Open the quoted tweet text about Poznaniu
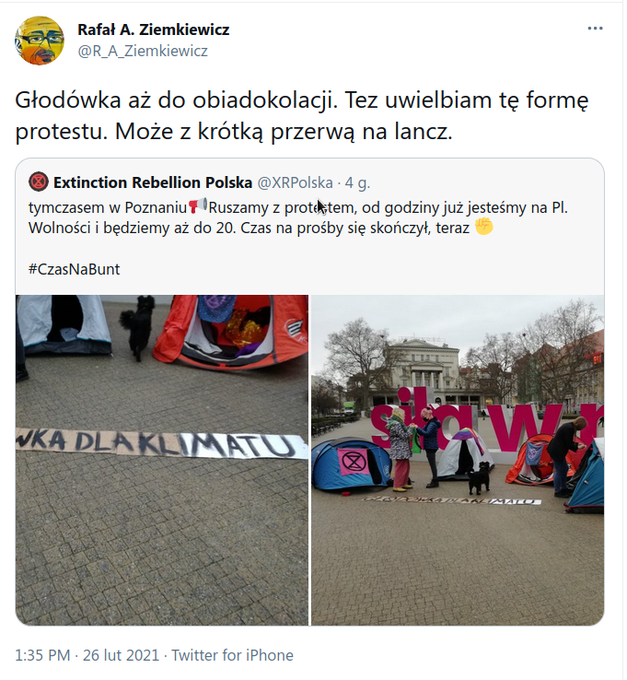Screen dimensions: 627x680 298,217
